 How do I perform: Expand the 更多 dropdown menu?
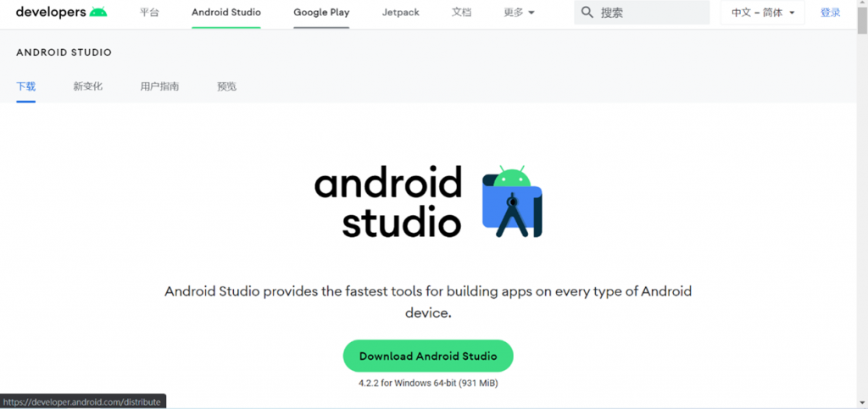520,12
